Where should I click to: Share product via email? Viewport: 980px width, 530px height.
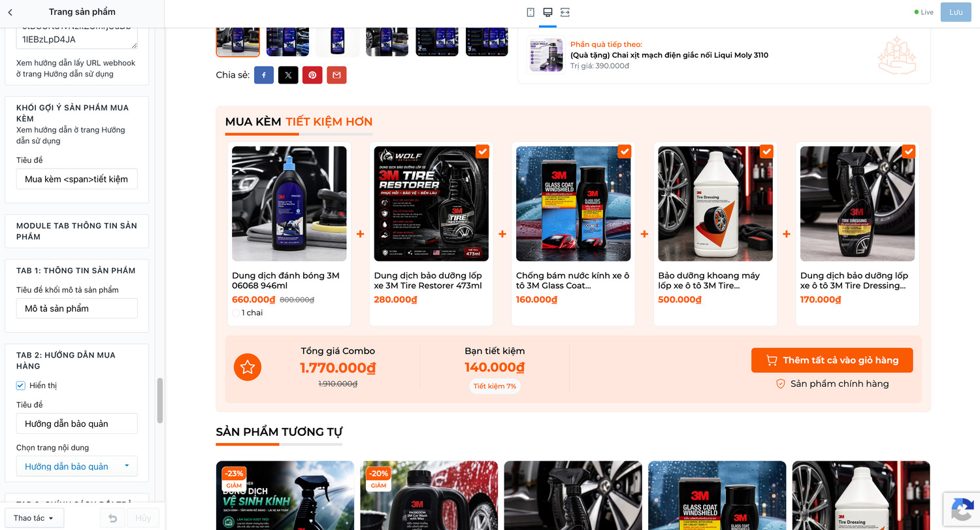336,75
